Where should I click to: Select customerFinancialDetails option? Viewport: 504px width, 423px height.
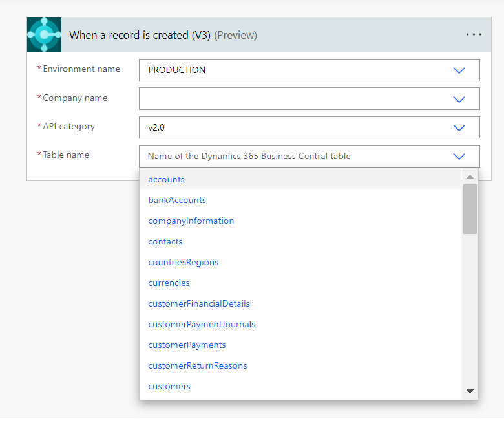click(199, 303)
